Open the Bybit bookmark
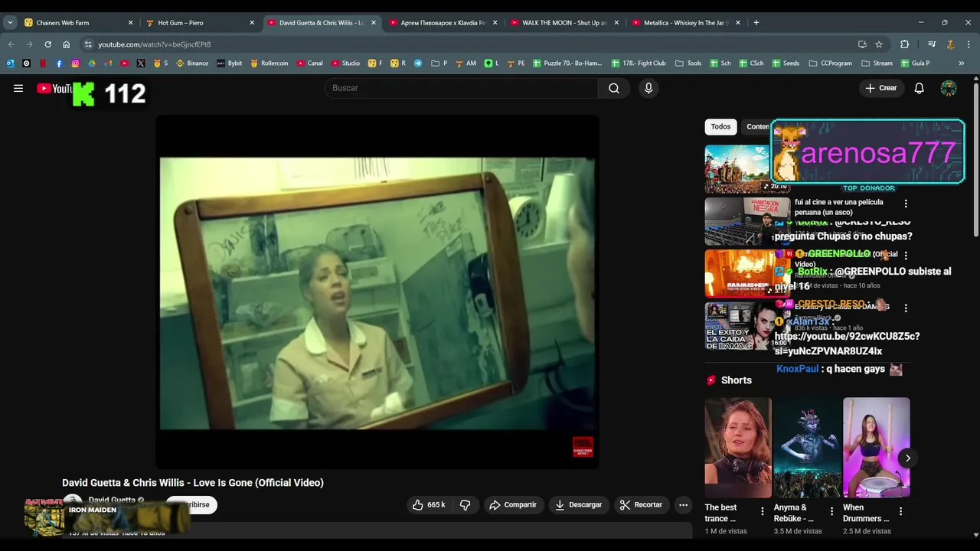The width and height of the screenshot is (980, 551). (x=230, y=64)
